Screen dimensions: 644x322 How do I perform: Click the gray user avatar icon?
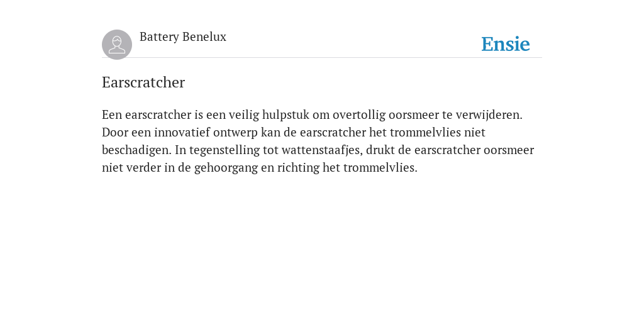coord(117,45)
